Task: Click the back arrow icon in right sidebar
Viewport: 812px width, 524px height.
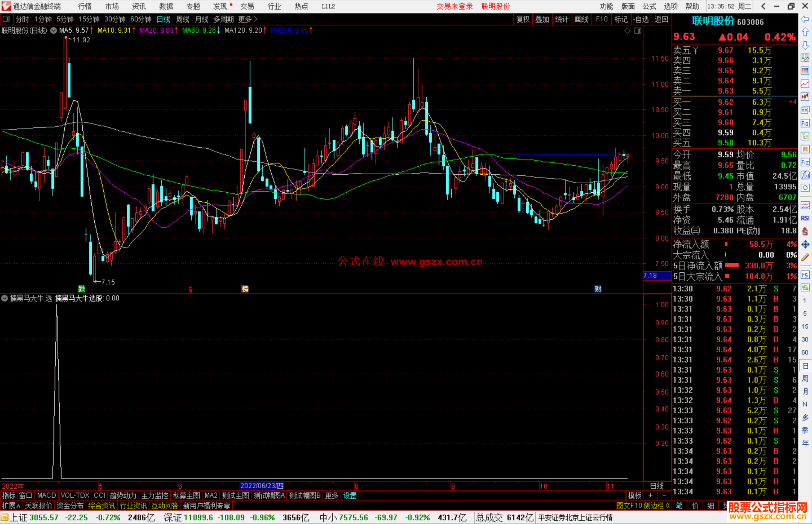Action: (804, 19)
